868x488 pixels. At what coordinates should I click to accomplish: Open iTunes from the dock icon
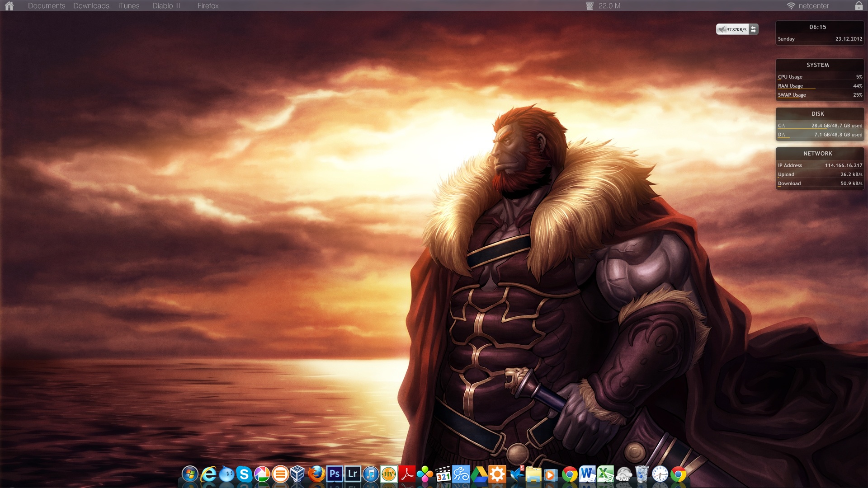coord(371,474)
